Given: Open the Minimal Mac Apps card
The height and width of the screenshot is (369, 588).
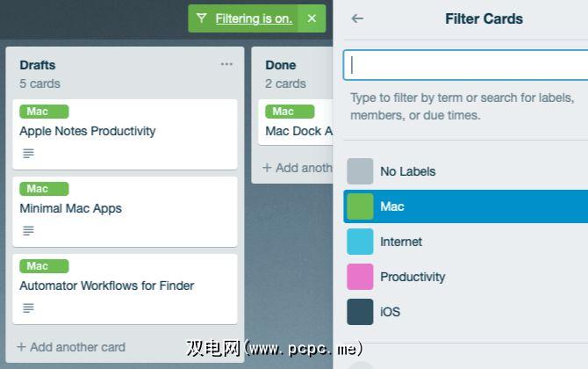Looking at the screenshot, I should pyautogui.click(x=71, y=208).
